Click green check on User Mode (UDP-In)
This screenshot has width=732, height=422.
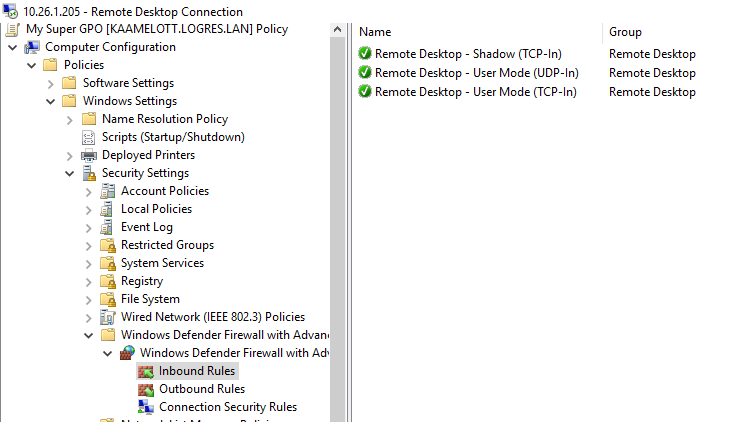365,73
